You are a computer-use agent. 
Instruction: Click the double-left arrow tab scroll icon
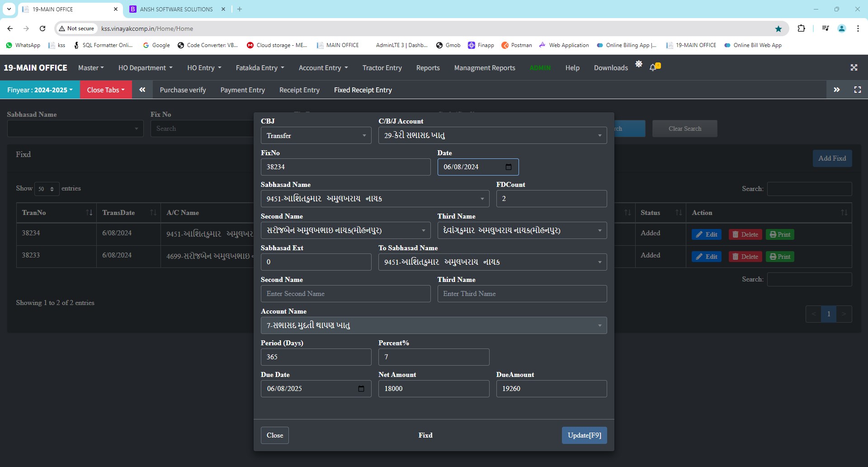pos(142,90)
